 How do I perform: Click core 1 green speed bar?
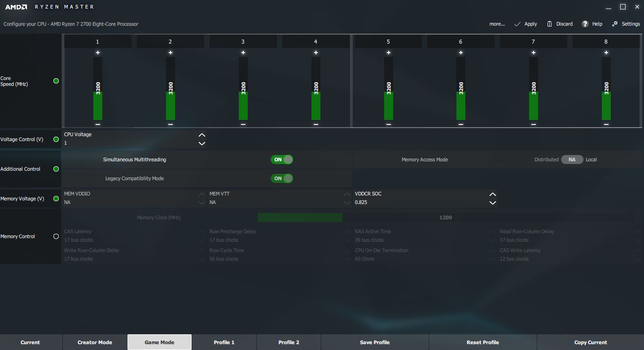[x=98, y=106]
